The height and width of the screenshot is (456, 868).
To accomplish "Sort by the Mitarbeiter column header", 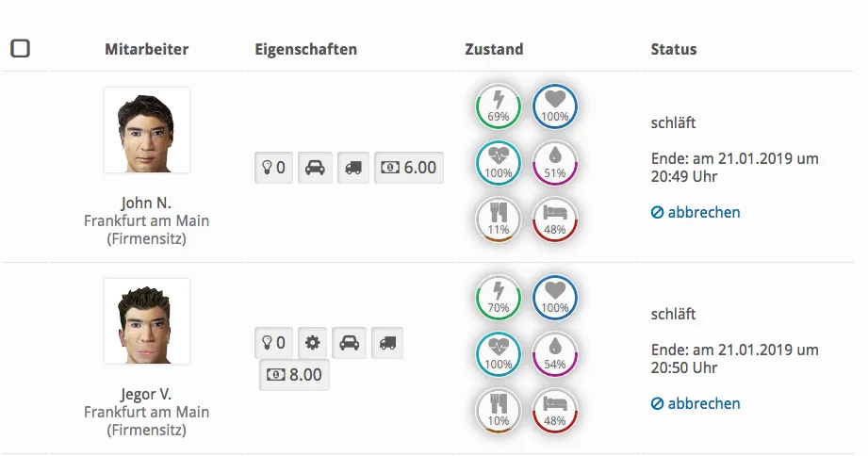I will (x=147, y=49).
